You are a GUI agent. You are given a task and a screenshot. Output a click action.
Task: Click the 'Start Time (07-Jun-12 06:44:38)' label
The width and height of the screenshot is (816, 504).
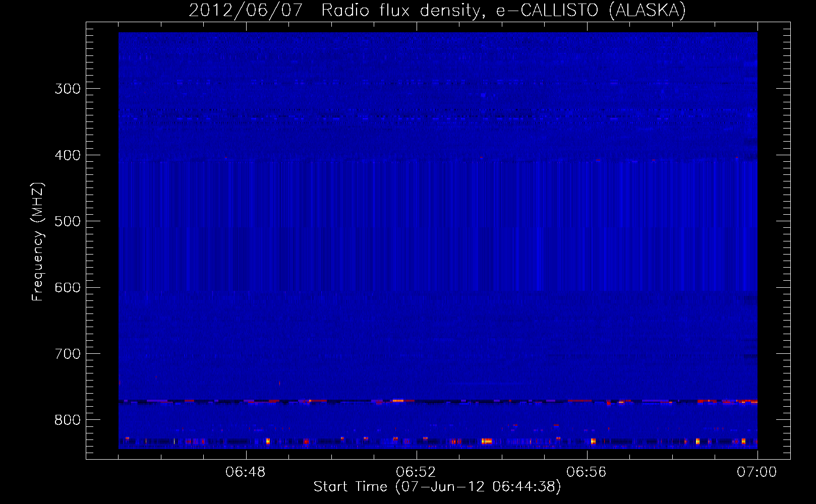(x=437, y=487)
